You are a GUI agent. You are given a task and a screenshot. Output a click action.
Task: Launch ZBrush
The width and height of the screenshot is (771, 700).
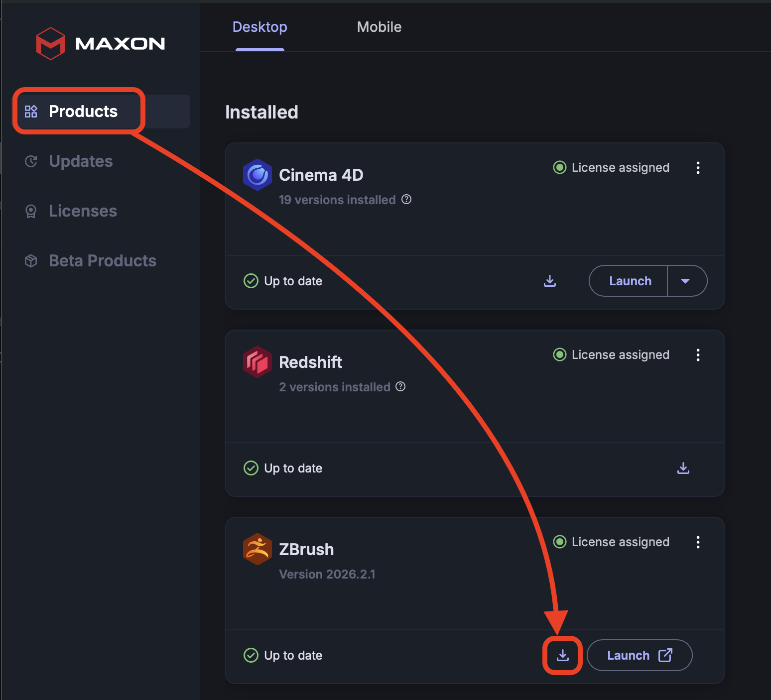640,655
